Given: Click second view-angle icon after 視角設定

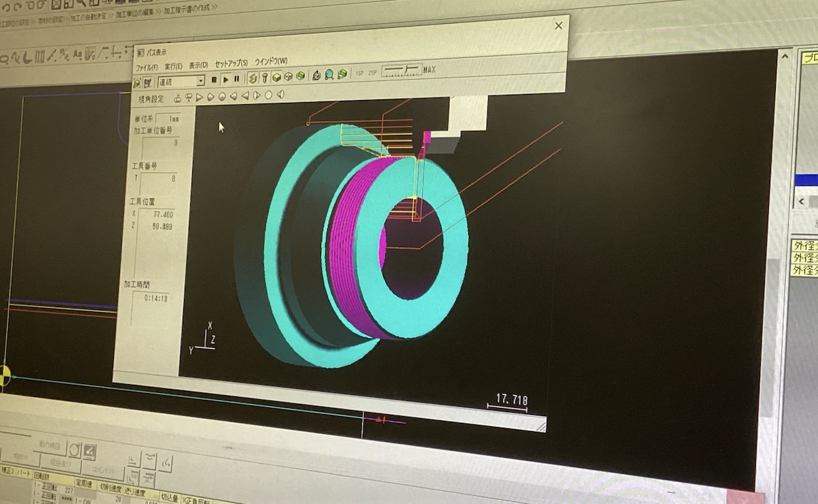Looking at the screenshot, I should click(189, 97).
